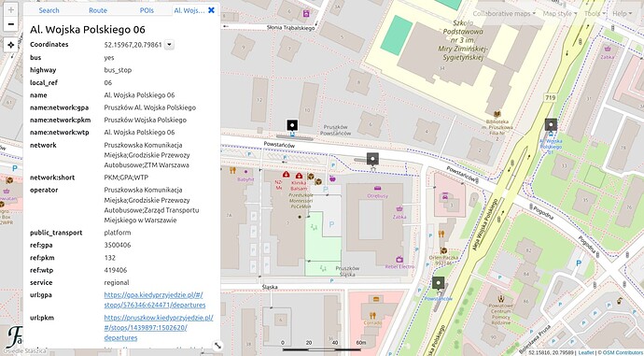The width and height of the screenshot is (644, 356).
Task: Click the highway value bus_stop
Action: (x=118, y=70)
